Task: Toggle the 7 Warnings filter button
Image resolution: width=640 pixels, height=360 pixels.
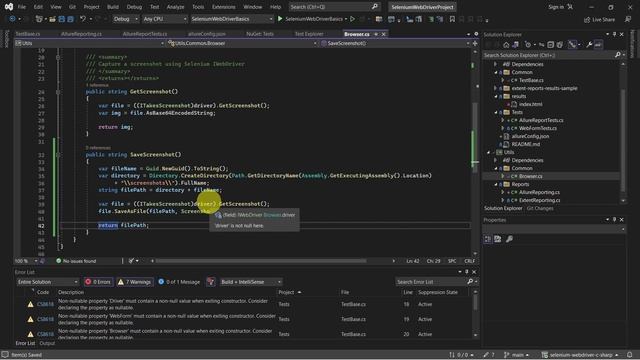Action: pyautogui.click(x=135, y=282)
